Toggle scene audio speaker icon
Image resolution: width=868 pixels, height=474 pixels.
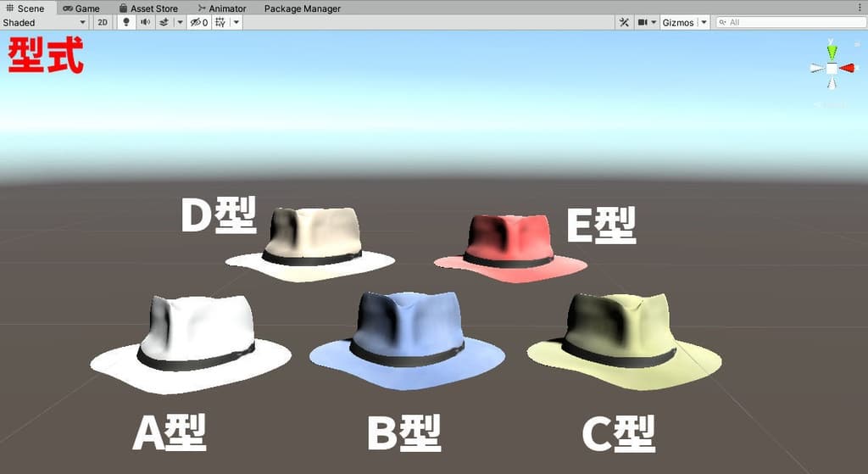point(146,22)
